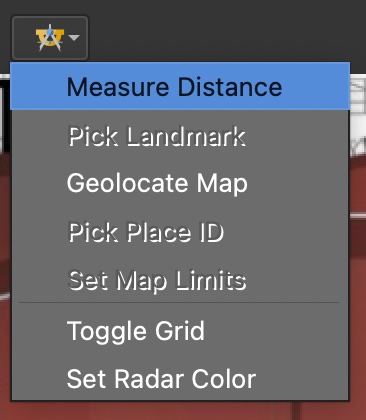This screenshot has height=420, width=366.
Task: Select the Pick Place ID item
Action: tap(180, 232)
